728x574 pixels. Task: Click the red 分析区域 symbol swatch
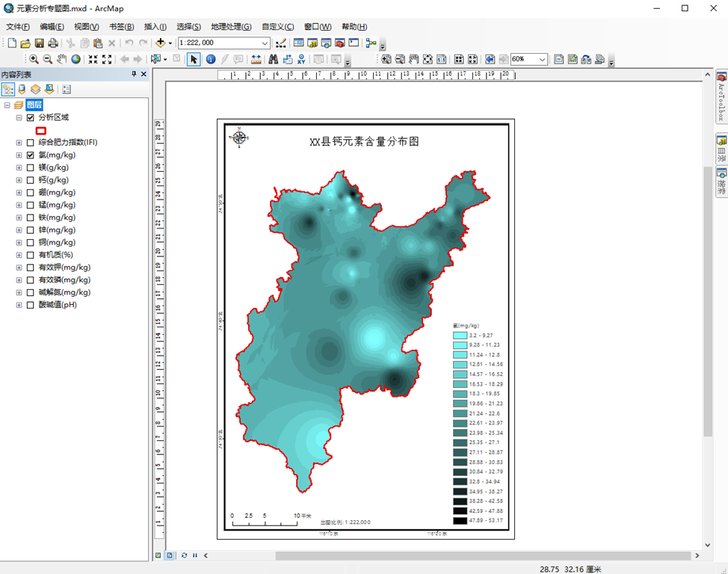click(41, 131)
